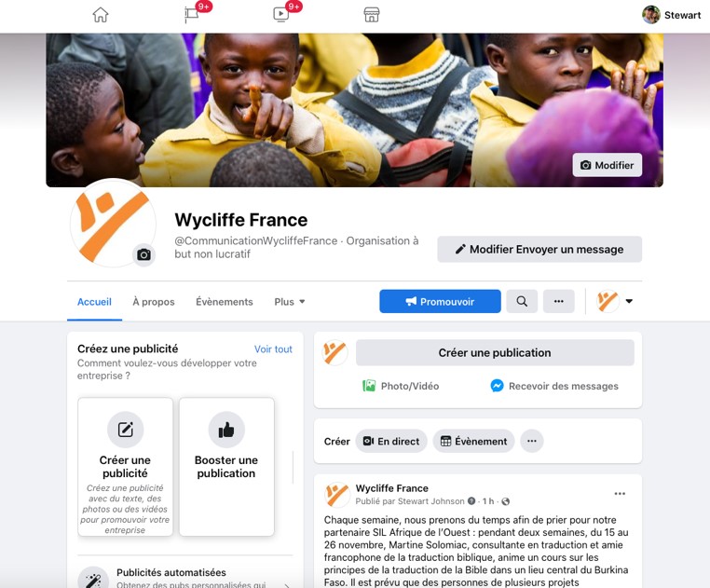710x588 pixels.
Task: Open the Watch video icon
Action: pos(280,15)
